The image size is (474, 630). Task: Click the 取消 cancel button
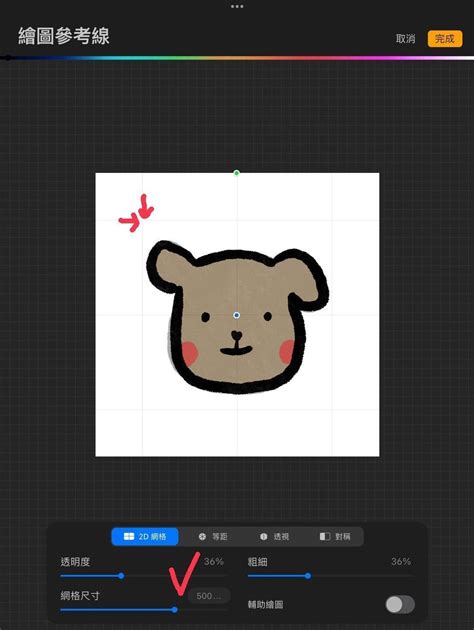click(x=406, y=39)
